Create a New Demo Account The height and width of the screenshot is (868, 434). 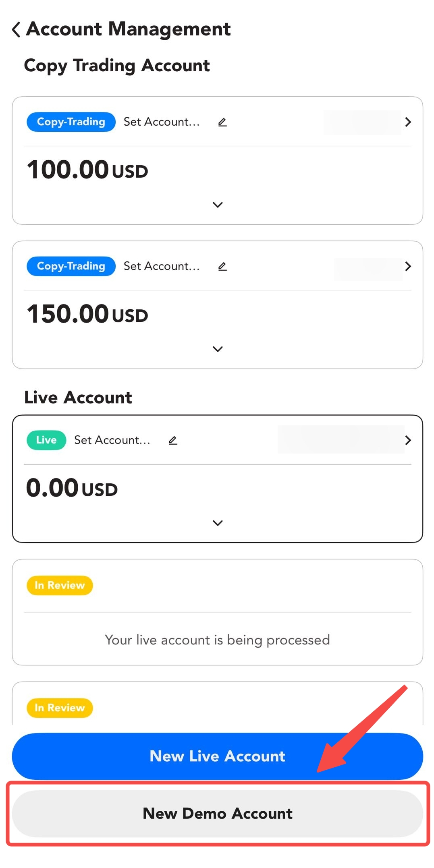point(218,813)
